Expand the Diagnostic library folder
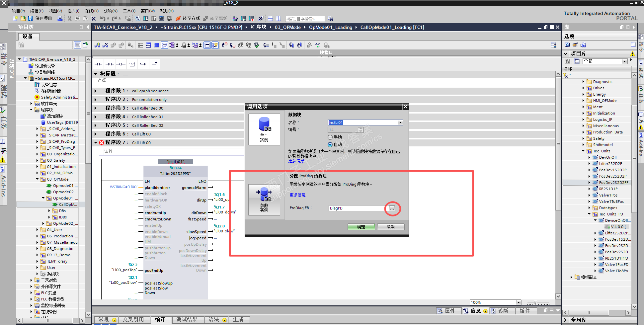644x325 pixels. [x=583, y=82]
